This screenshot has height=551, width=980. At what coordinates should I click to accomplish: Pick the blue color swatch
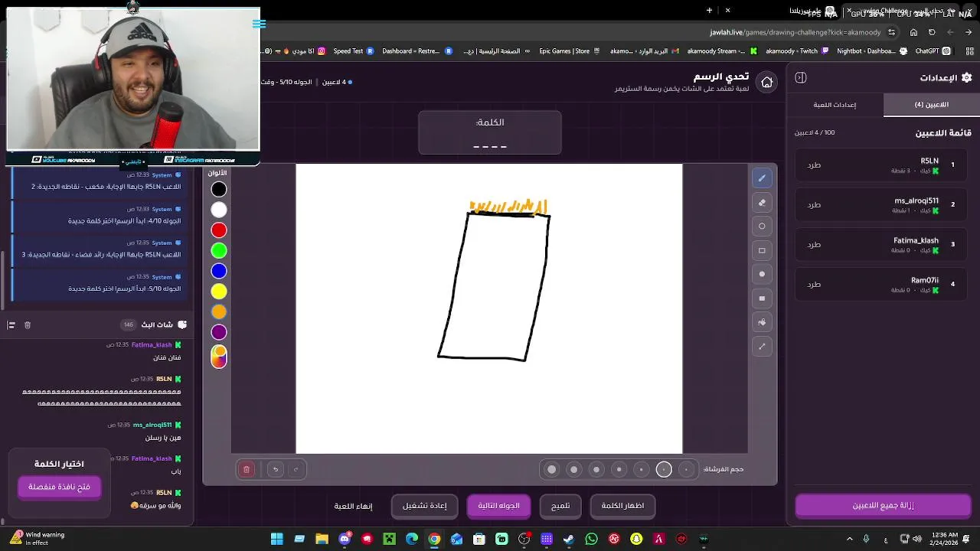(x=219, y=271)
